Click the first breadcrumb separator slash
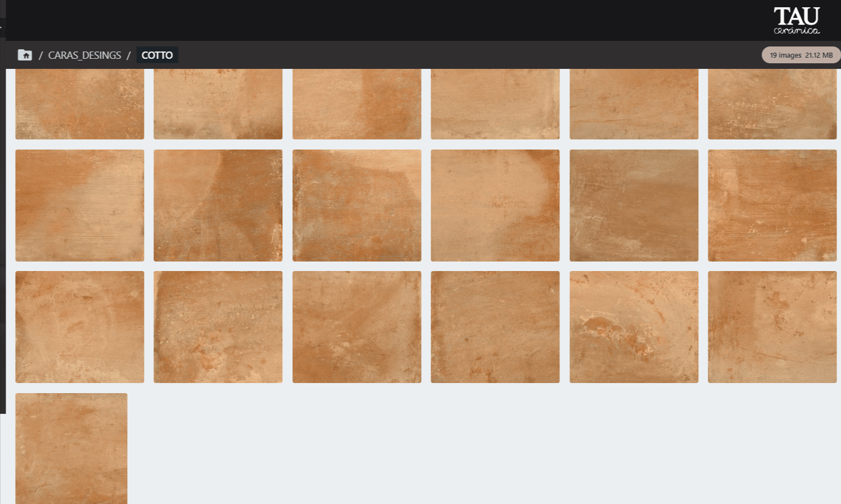Image resolution: width=841 pixels, height=504 pixels. pos(41,54)
